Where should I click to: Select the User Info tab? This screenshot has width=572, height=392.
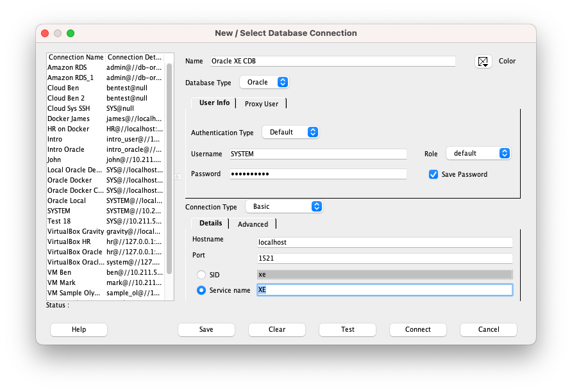click(214, 103)
